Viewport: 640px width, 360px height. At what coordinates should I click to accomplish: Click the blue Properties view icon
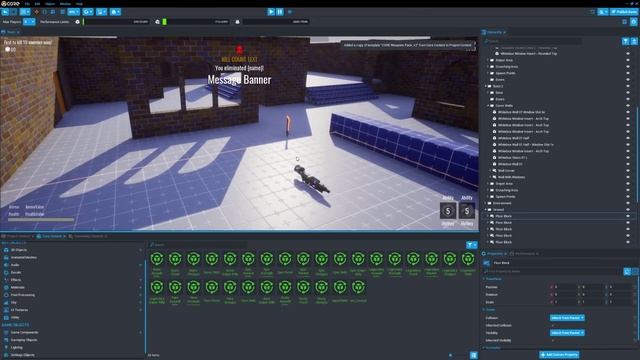[627, 271]
